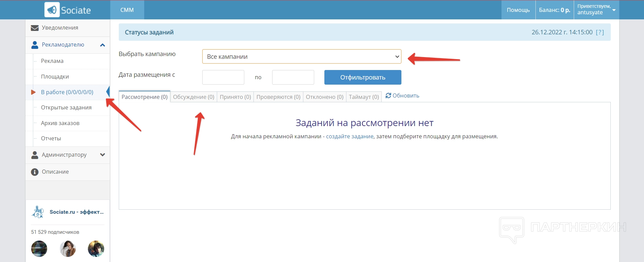The width and height of the screenshot is (644, 262).
Task: Switch to the Отклонено (0) tab
Action: [325, 97]
